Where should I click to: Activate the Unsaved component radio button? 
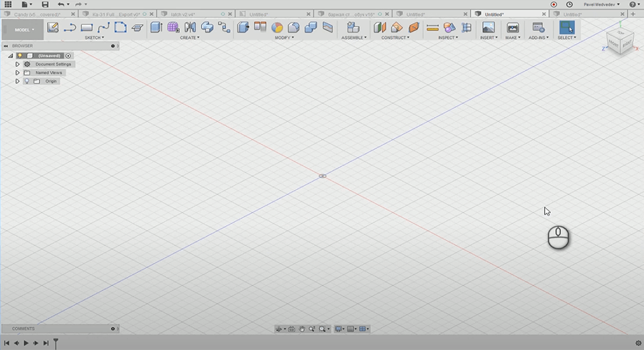pyautogui.click(x=68, y=56)
